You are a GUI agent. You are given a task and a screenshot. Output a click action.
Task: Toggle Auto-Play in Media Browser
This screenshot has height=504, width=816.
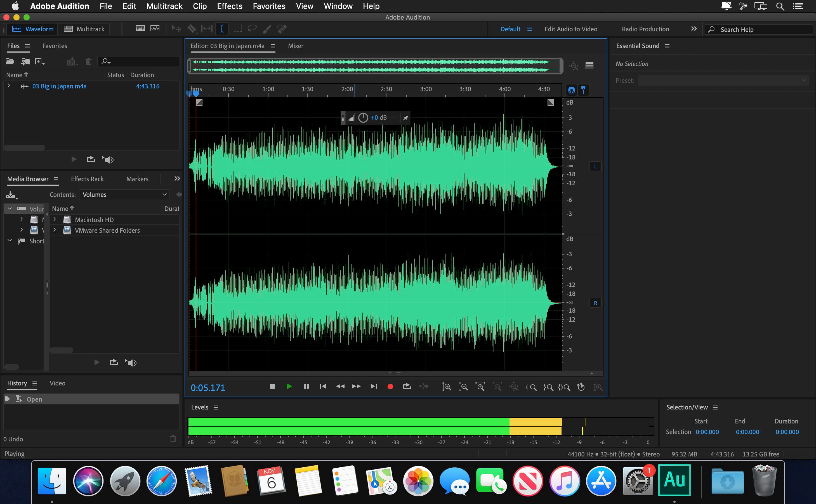131,363
